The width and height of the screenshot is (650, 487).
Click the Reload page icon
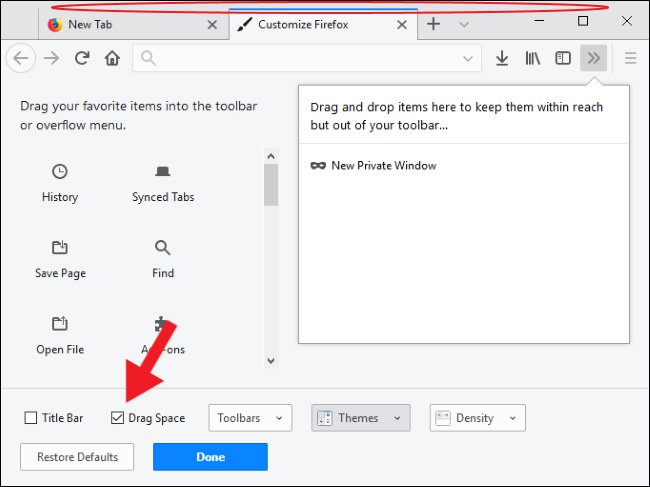pos(82,58)
